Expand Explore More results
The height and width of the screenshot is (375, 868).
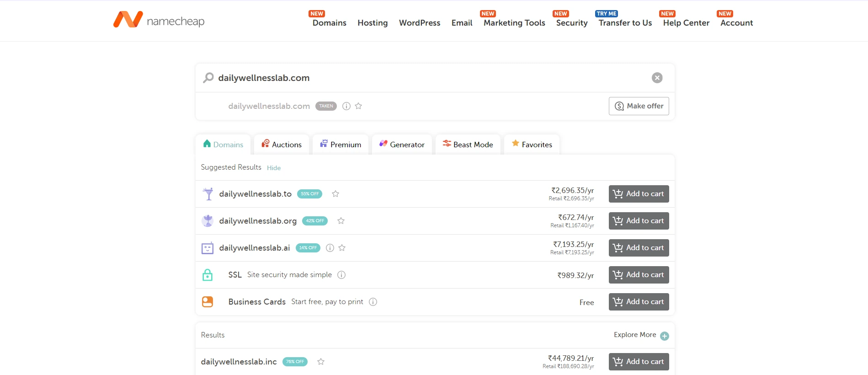(x=664, y=336)
